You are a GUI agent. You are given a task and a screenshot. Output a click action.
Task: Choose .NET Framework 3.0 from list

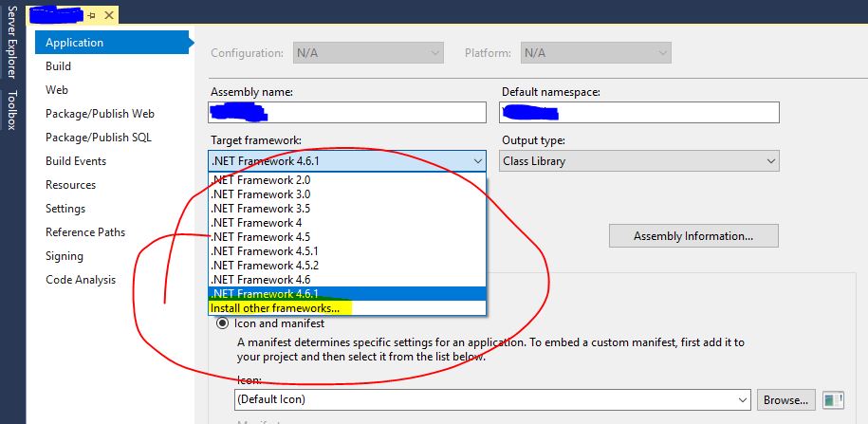point(347,194)
